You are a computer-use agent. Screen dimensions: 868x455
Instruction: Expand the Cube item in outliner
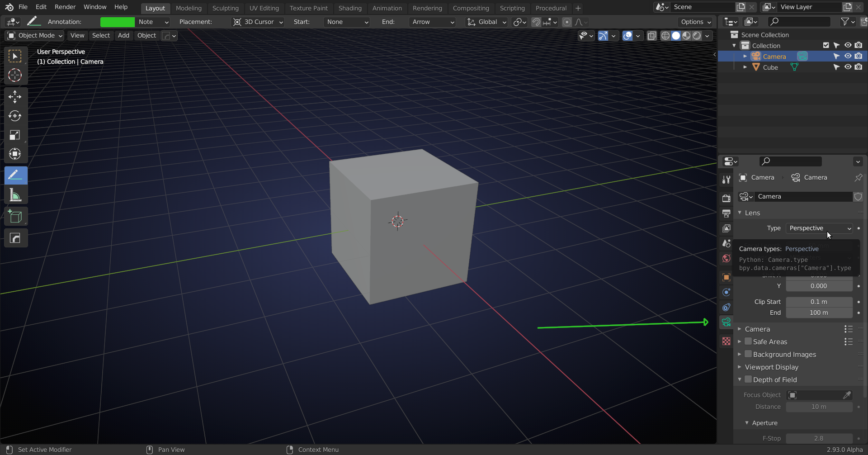[x=745, y=67]
